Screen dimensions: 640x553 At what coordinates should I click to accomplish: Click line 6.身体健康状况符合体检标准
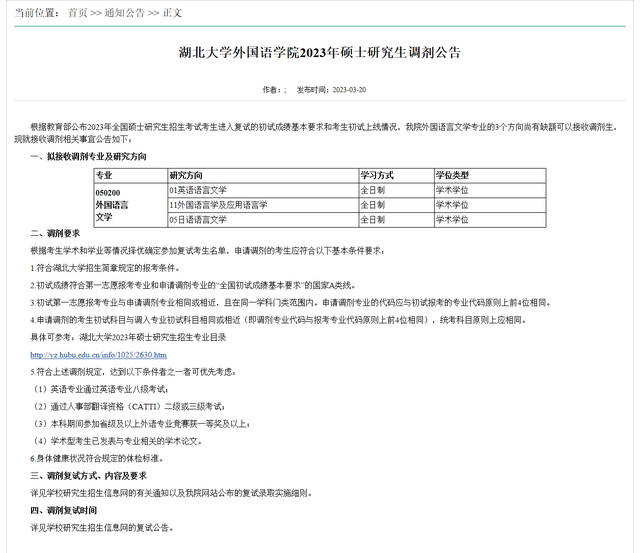coord(97,459)
